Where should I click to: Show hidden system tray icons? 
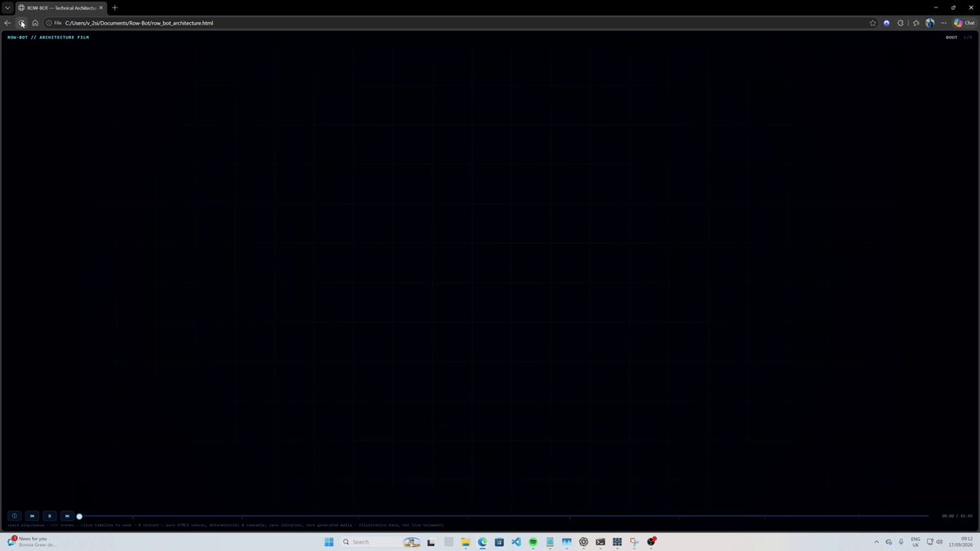click(x=876, y=541)
